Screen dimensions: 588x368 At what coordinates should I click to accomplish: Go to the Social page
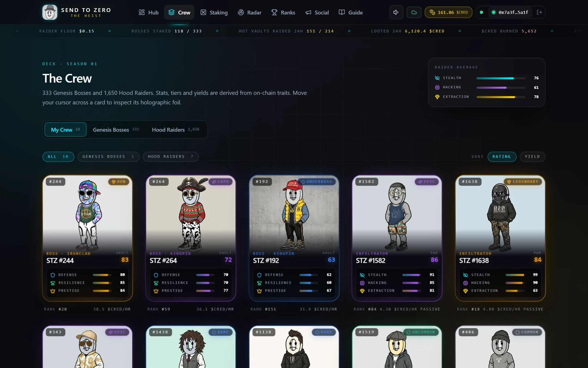(317, 12)
